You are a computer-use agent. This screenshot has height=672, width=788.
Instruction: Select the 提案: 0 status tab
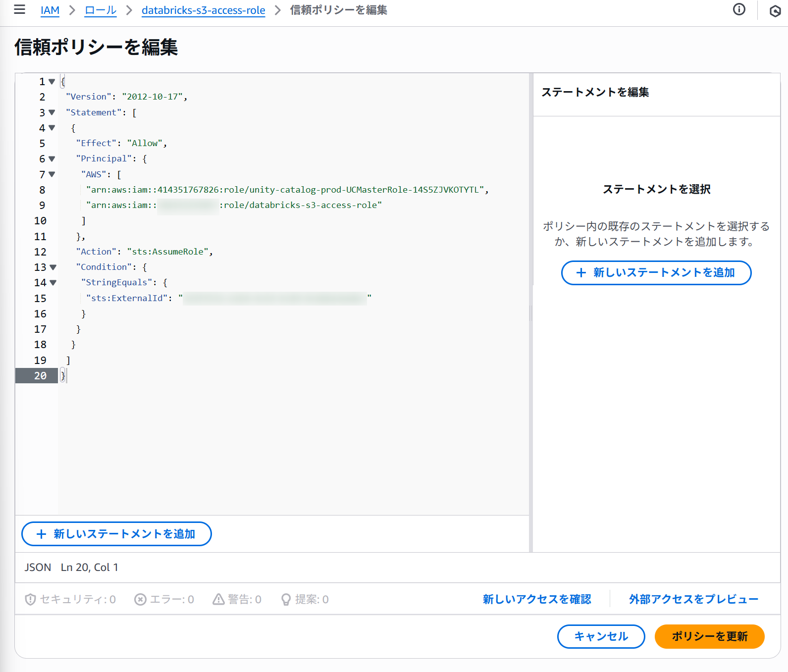tap(305, 599)
